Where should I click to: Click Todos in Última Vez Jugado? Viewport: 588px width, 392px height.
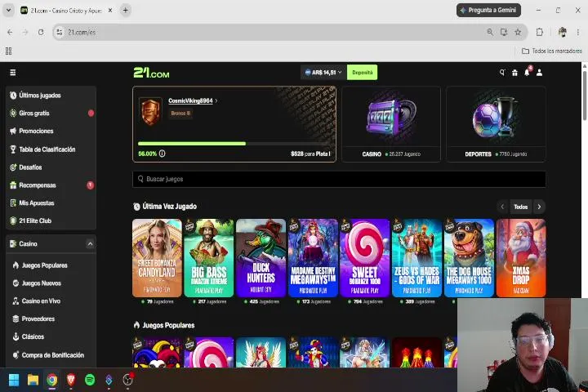pos(520,207)
